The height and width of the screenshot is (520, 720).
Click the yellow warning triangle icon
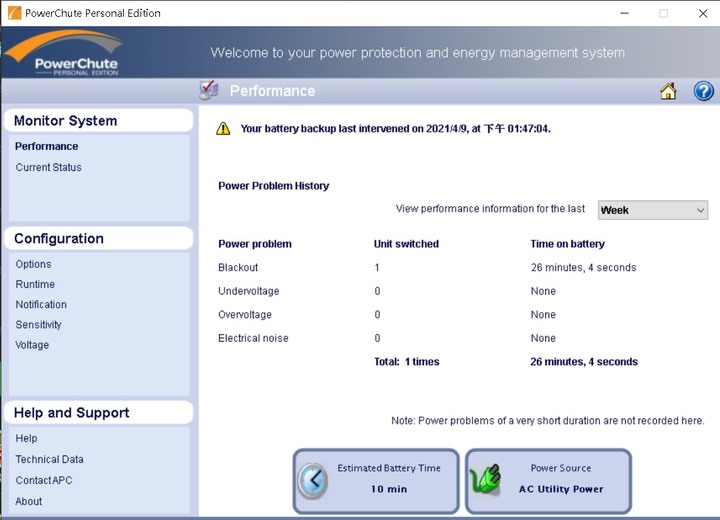(223, 129)
